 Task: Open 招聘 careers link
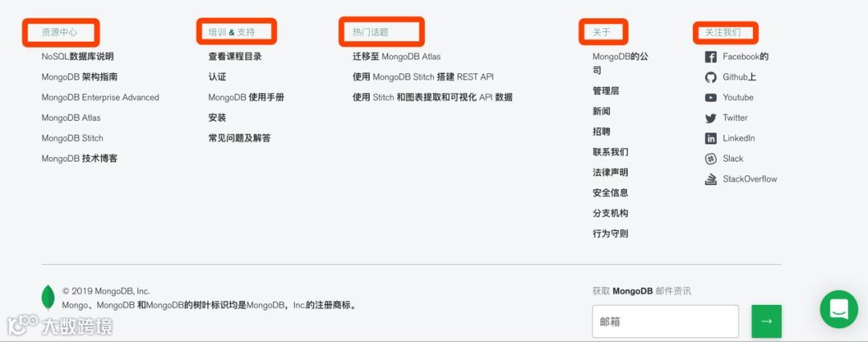tap(601, 131)
